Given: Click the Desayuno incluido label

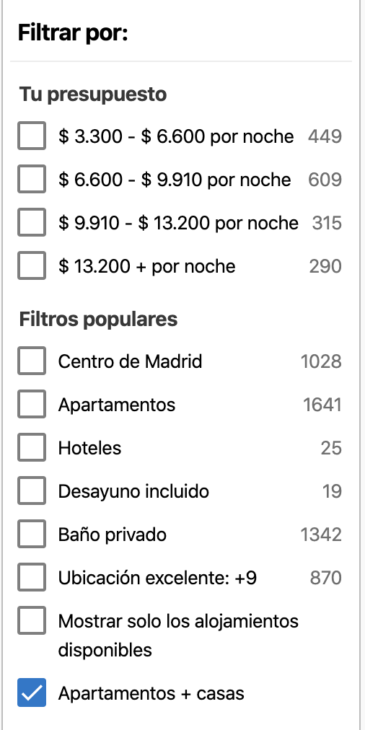Looking at the screenshot, I should [133, 491].
